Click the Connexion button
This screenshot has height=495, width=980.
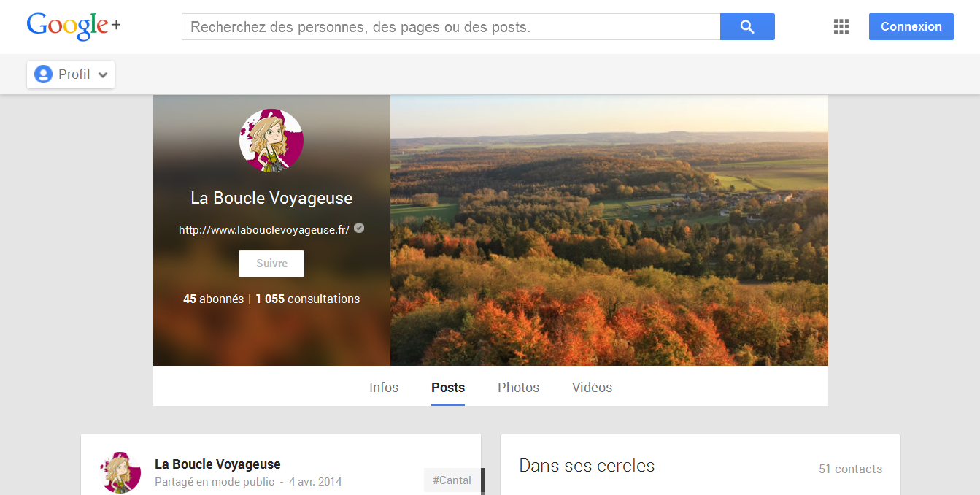[911, 26]
